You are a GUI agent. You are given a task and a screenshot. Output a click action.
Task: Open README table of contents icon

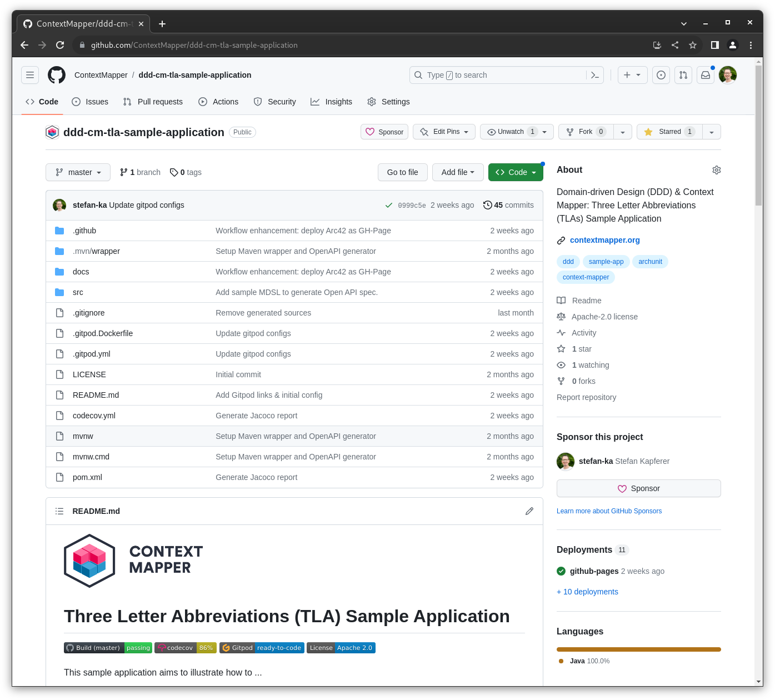pos(59,511)
